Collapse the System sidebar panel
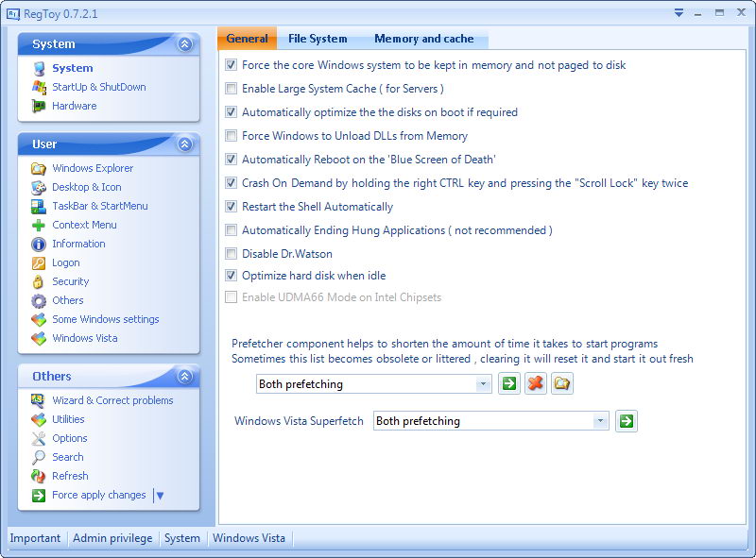 click(184, 44)
